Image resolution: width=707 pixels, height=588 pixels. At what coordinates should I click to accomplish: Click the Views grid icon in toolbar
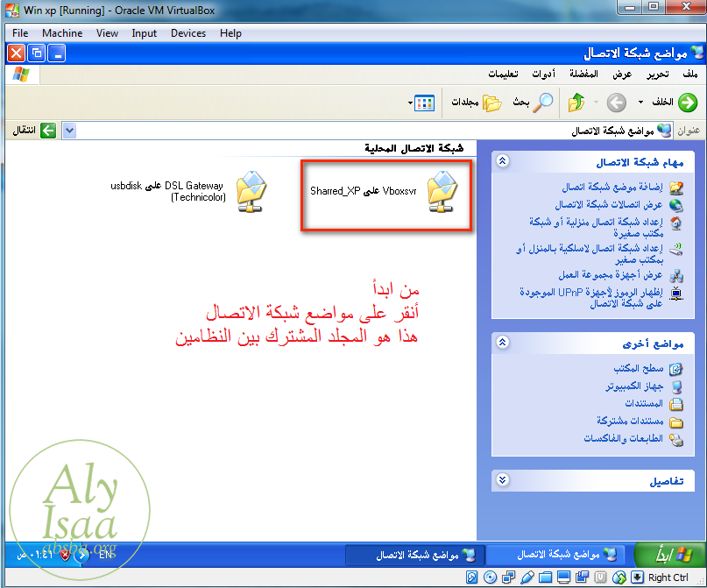pos(425,103)
